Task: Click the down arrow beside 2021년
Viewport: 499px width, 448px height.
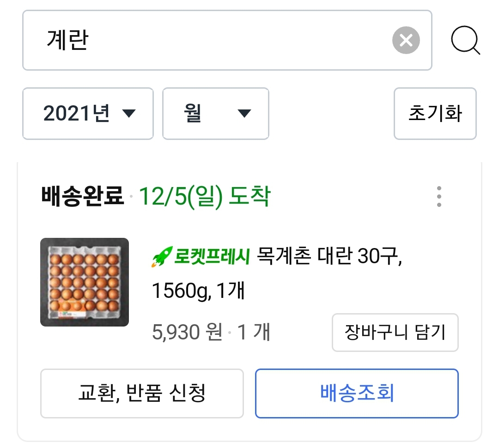Action: pyautogui.click(x=128, y=113)
